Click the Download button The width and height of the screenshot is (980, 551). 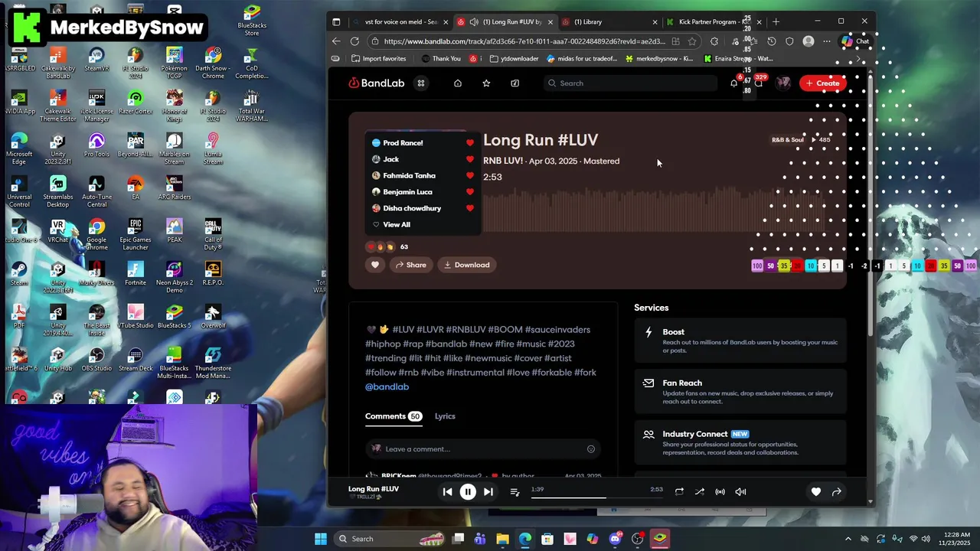pos(467,265)
